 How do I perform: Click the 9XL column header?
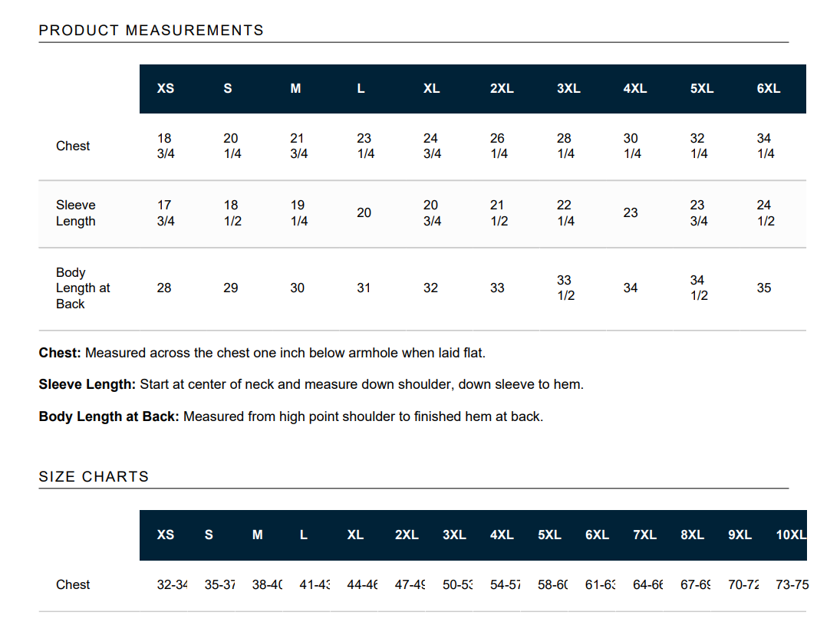click(740, 535)
